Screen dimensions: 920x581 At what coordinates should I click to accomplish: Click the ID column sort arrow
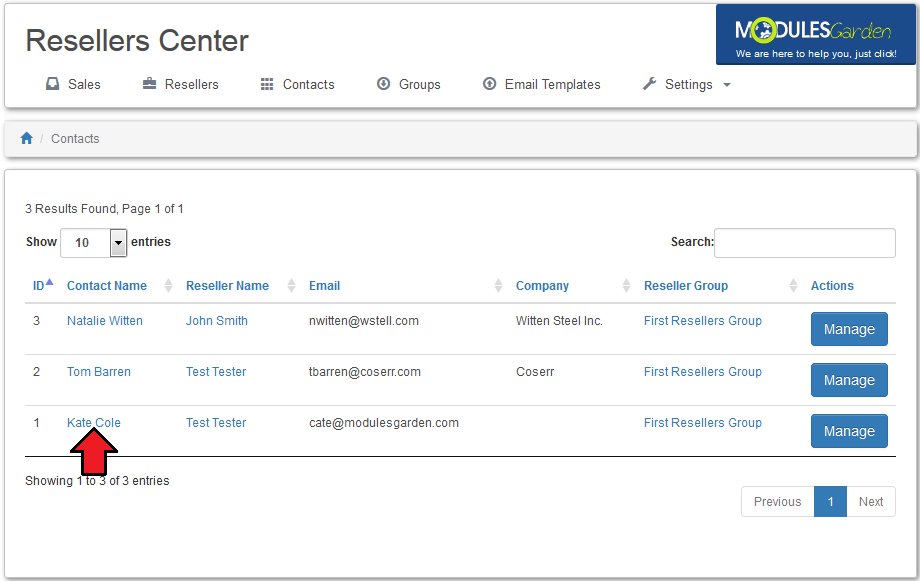point(49,282)
